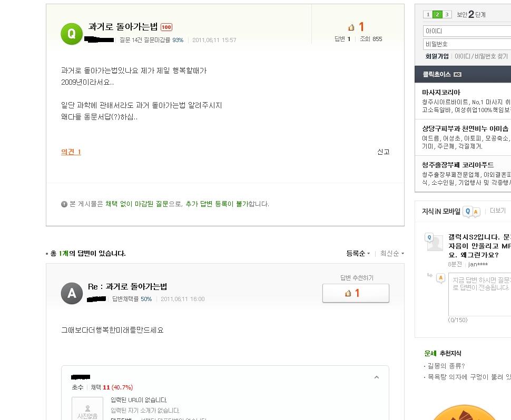Viewport: 511px width, 420px height.
Task: Select security level 3 box
Action: point(447,15)
